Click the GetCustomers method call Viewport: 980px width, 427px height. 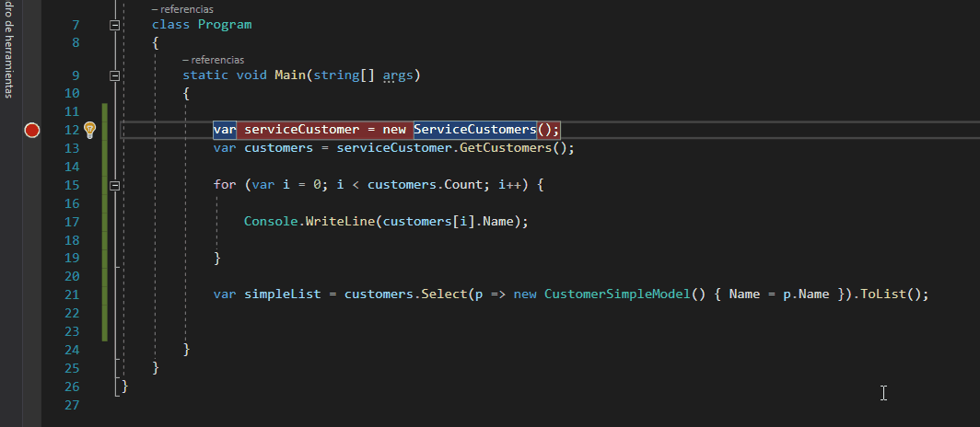click(507, 148)
